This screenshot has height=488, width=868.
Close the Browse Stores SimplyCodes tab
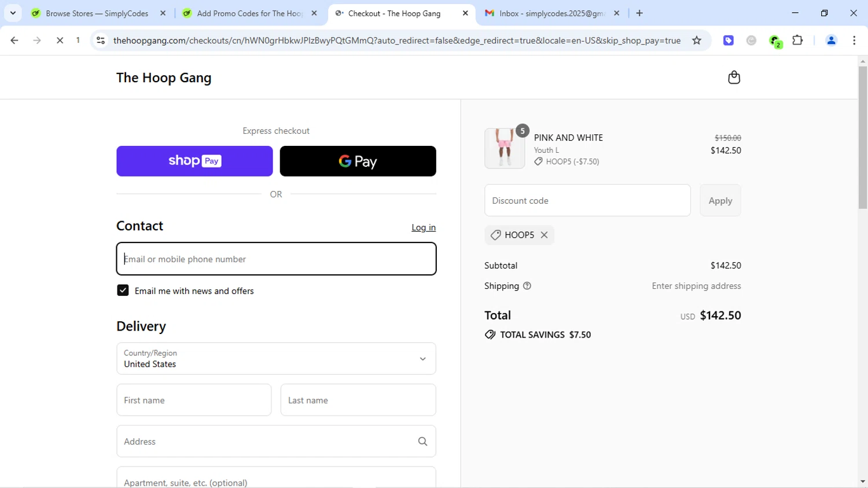(x=163, y=13)
